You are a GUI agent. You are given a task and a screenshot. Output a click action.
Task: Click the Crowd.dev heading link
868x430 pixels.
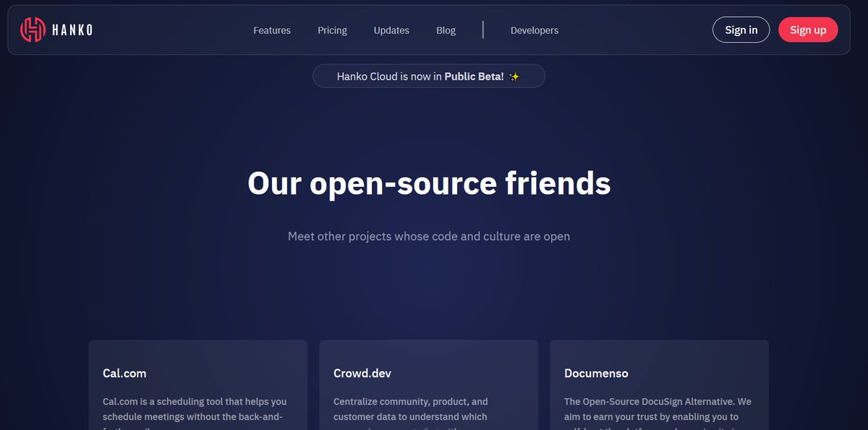coord(362,374)
